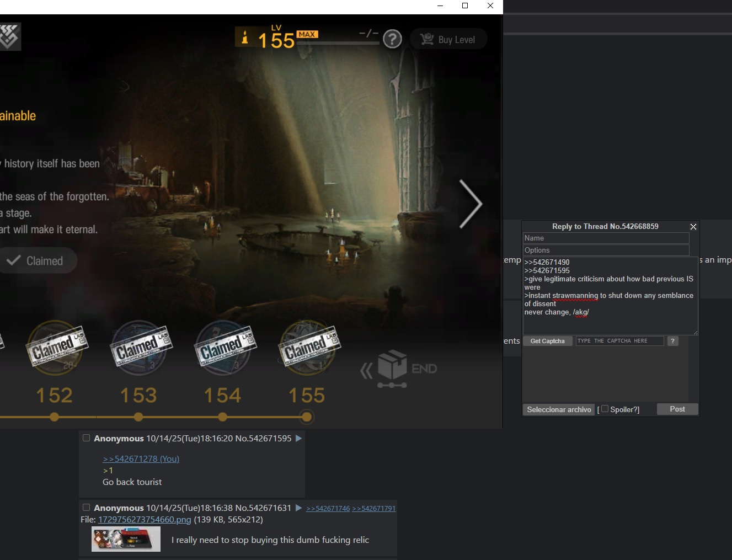Click the help question mark icon
The height and width of the screenshot is (560, 732).
tap(392, 39)
